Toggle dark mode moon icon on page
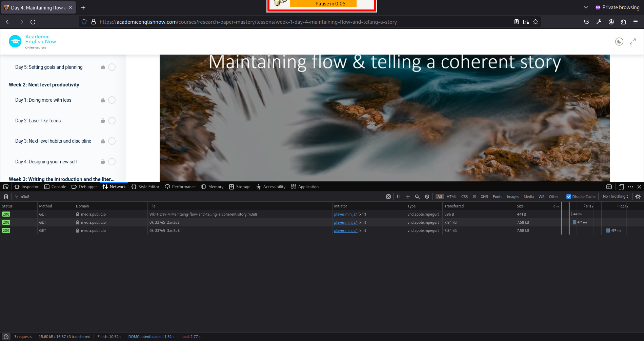 click(619, 42)
